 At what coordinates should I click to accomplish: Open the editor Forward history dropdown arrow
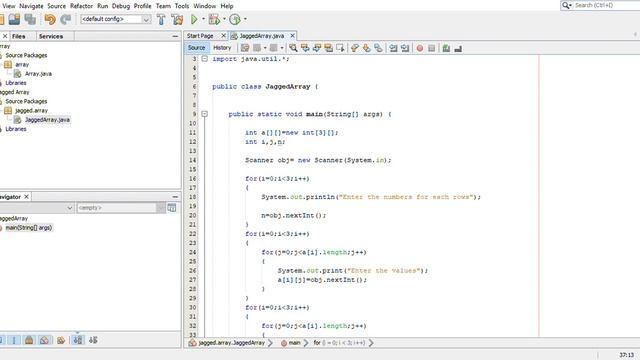[282, 48]
